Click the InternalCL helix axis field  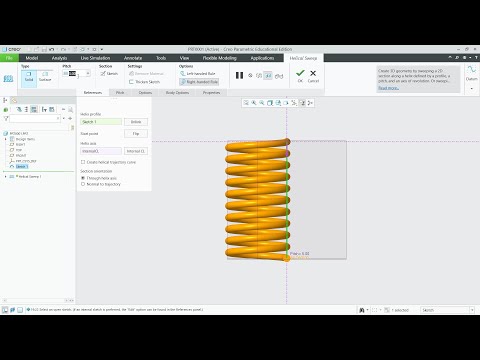pos(101,151)
